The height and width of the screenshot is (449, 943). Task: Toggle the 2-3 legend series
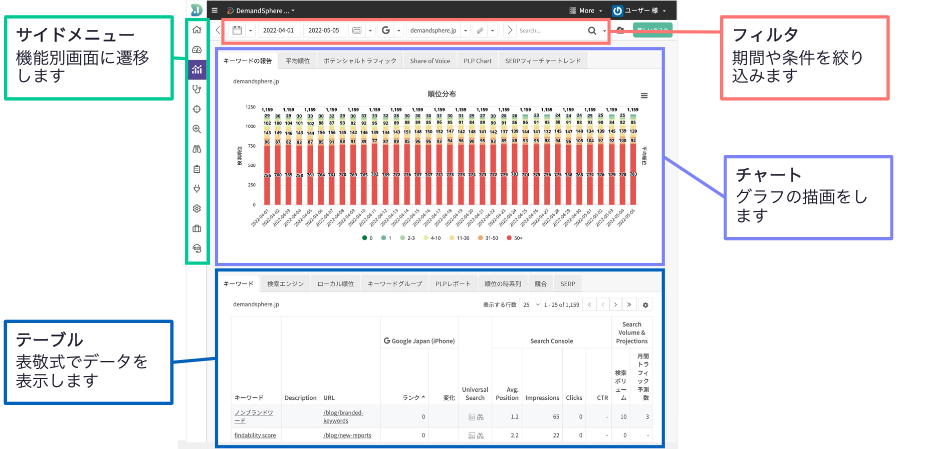[406, 238]
